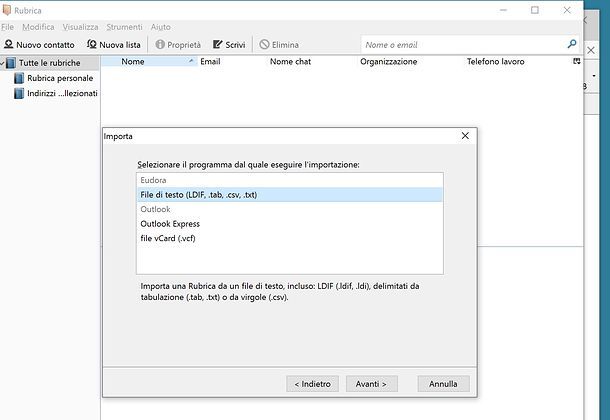Click the Tutte le rubriche book icon
Image resolution: width=610 pixels, height=420 pixels.
[x=11, y=63]
